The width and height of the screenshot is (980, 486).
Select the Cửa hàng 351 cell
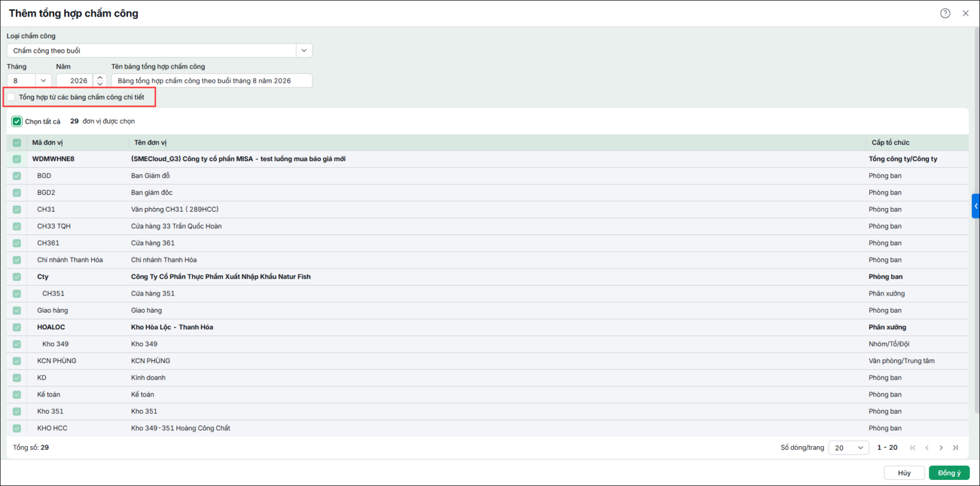pos(153,294)
